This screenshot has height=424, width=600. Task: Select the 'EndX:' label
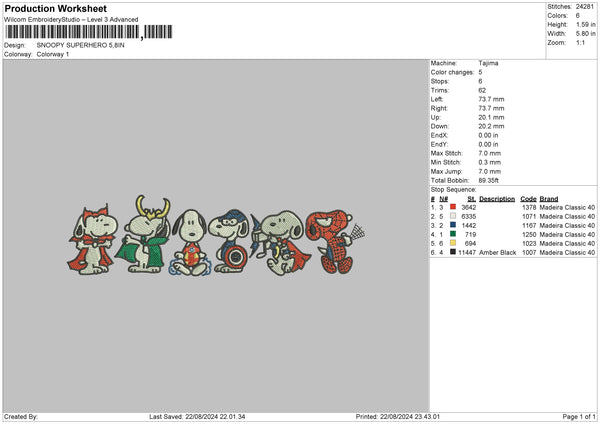pos(439,135)
